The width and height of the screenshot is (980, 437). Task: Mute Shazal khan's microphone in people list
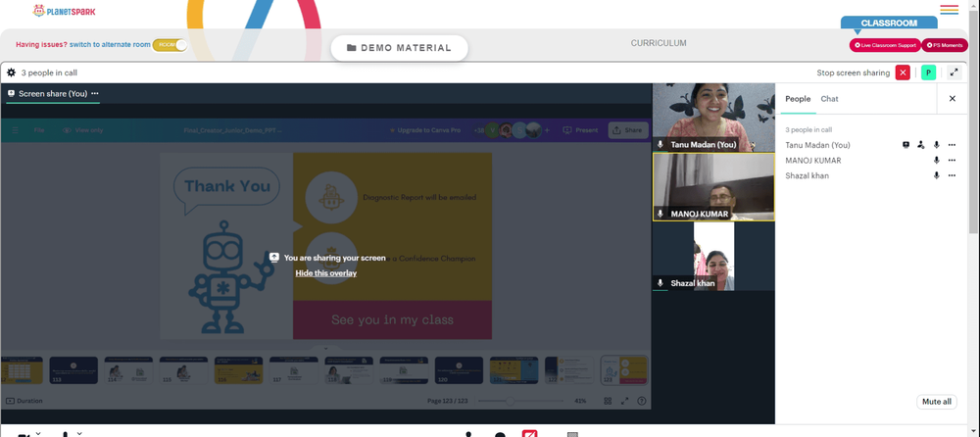[x=936, y=175]
